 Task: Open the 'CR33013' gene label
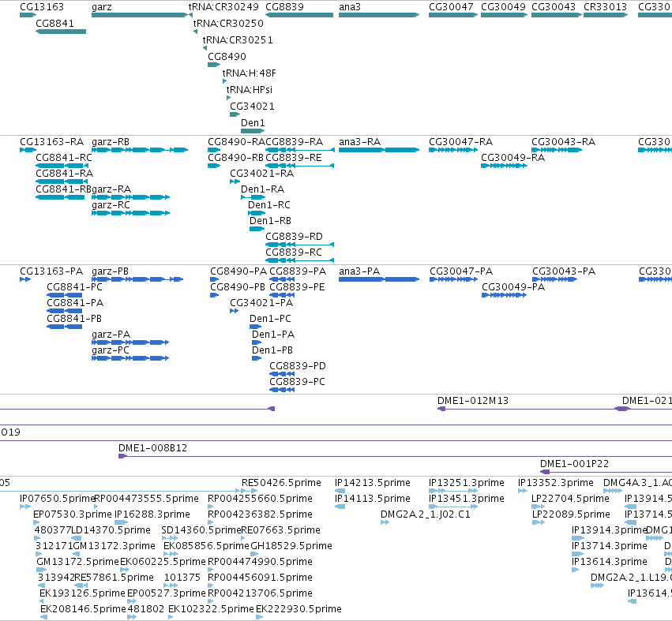[605, 7]
